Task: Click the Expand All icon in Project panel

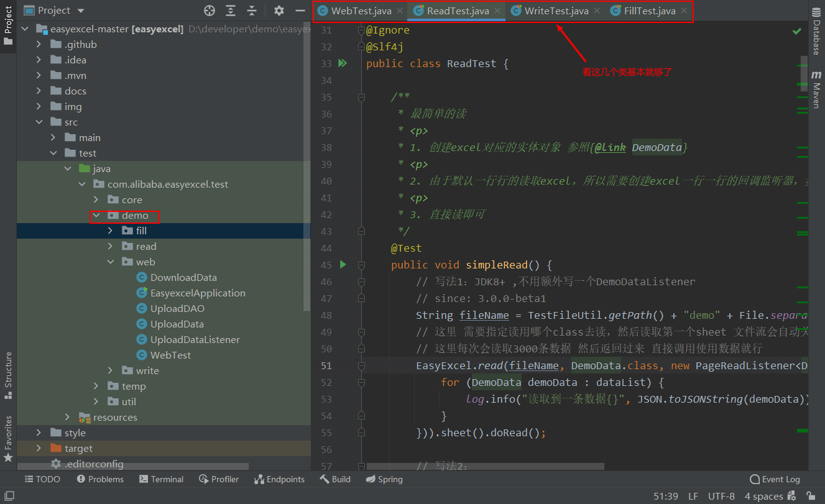Action: point(231,11)
